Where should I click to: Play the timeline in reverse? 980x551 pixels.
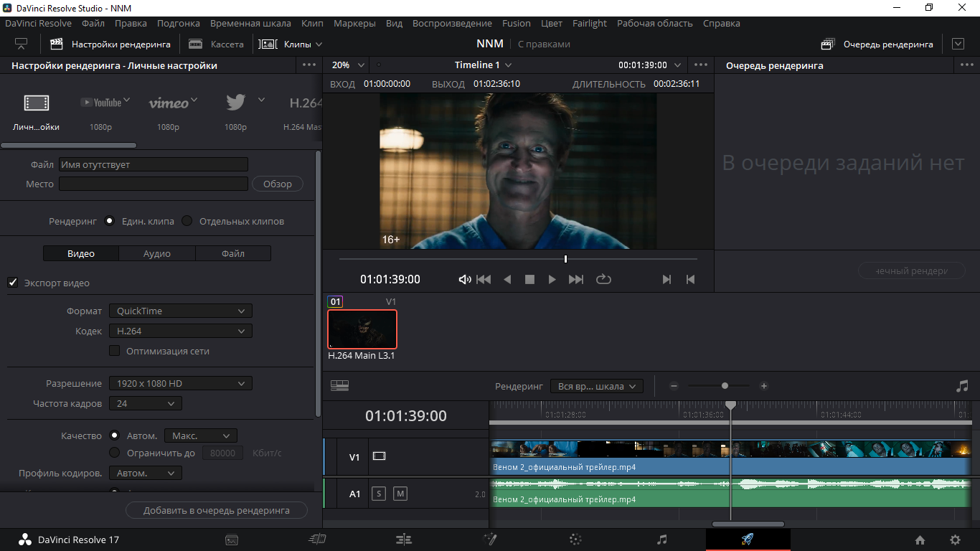coord(507,280)
